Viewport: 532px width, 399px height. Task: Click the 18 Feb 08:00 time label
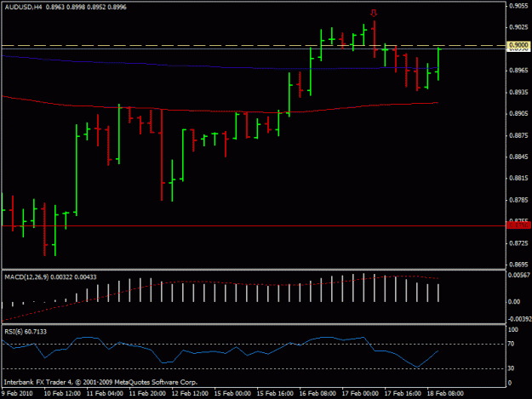click(x=445, y=394)
